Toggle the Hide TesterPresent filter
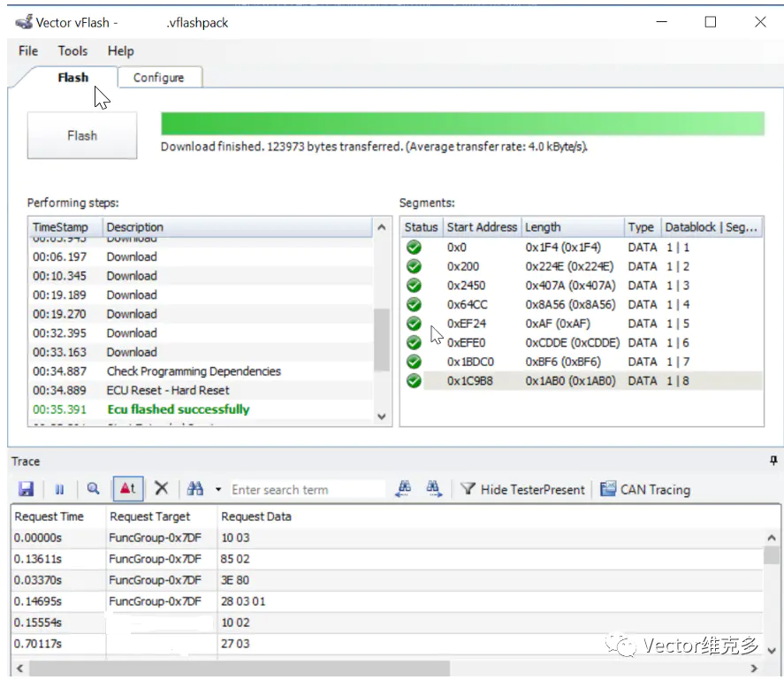 pyautogui.click(x=522, y=489)
